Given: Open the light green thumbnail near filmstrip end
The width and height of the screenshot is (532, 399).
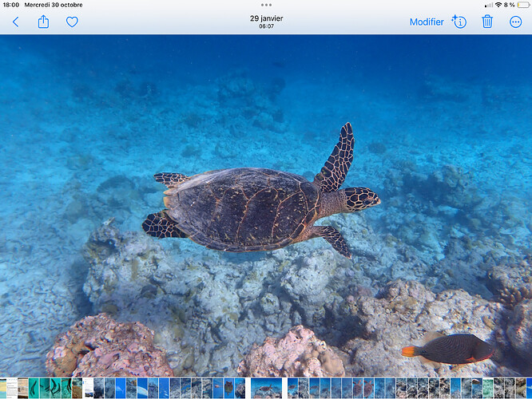Looking at the screenshot, I should coord(488,389).
